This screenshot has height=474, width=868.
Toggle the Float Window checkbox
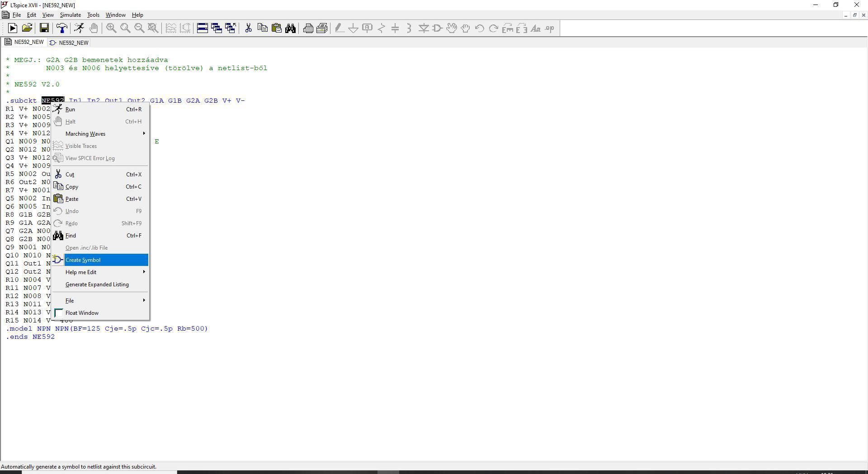tap(59, 313)
